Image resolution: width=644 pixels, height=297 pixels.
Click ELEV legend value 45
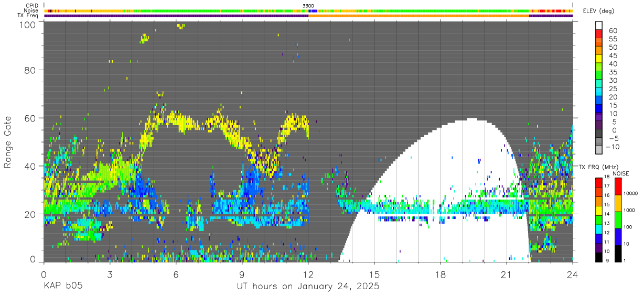[613, 56]
